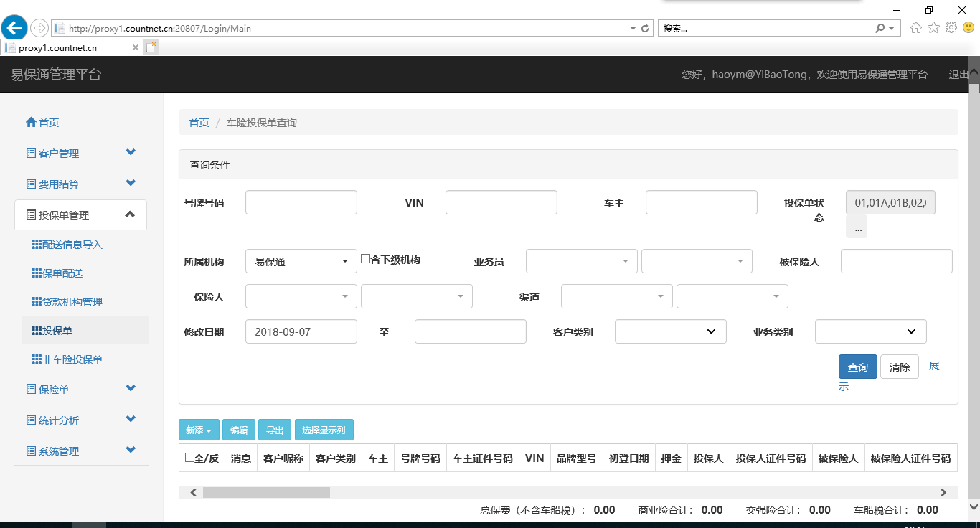Open the 所属机构 dropdown
This screenshot has height=528, width=980.
coord(301,262)
